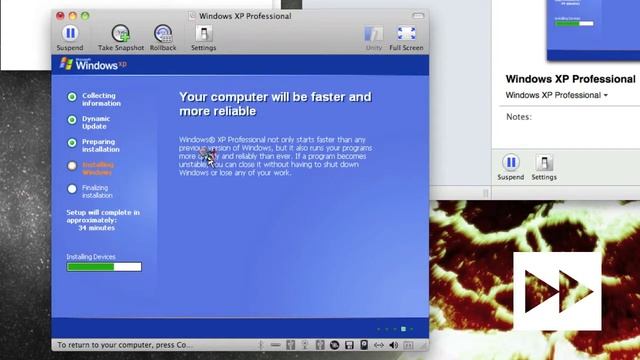Click the 'To return to your computer' status text
640x360 pixels.
tap(125, 345)
